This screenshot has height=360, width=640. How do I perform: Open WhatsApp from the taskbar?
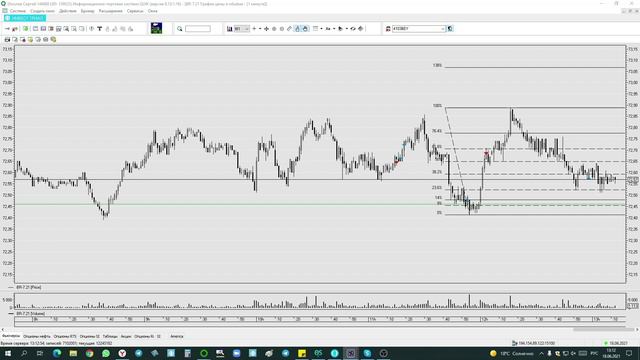tap(106, 353)
